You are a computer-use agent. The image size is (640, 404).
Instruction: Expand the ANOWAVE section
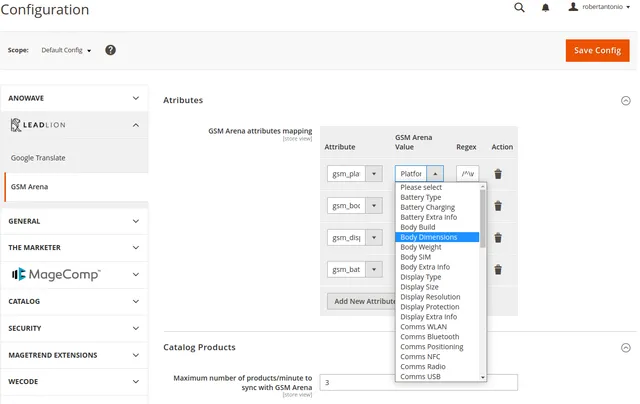[x=74, y=98]
